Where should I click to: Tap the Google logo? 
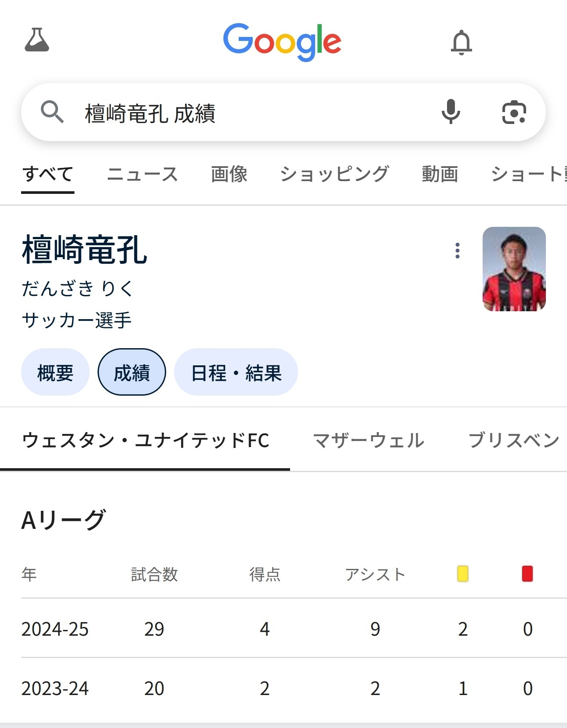pos(282,42)
